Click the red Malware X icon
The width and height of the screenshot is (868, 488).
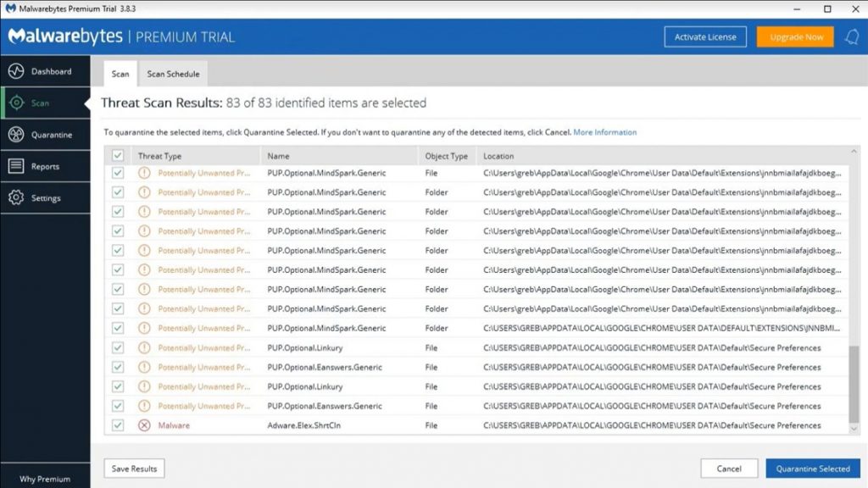142,425
